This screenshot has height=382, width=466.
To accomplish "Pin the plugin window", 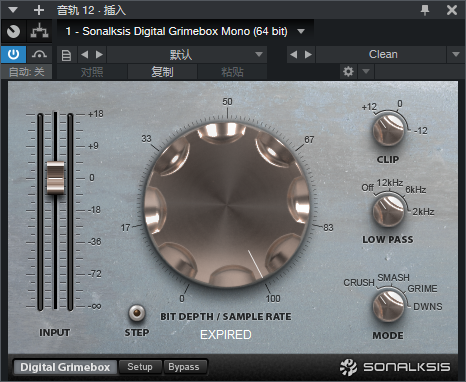I will (x=425, y=10).
